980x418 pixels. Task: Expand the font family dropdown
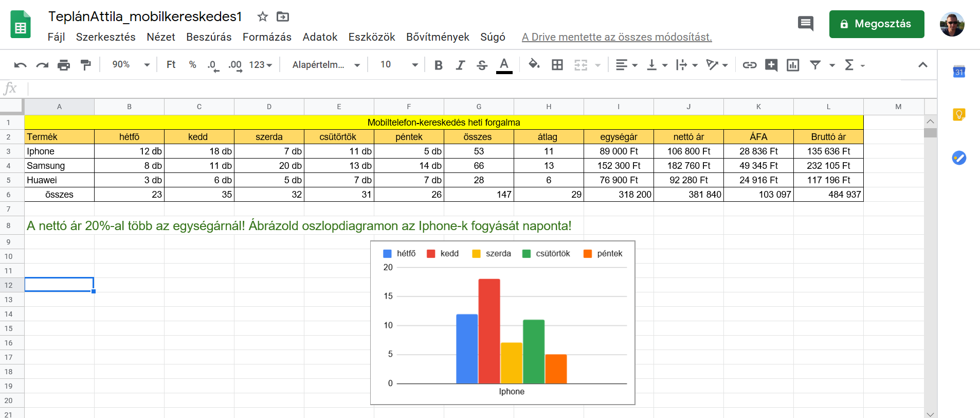pyautogui.click(x=325, y=65)
